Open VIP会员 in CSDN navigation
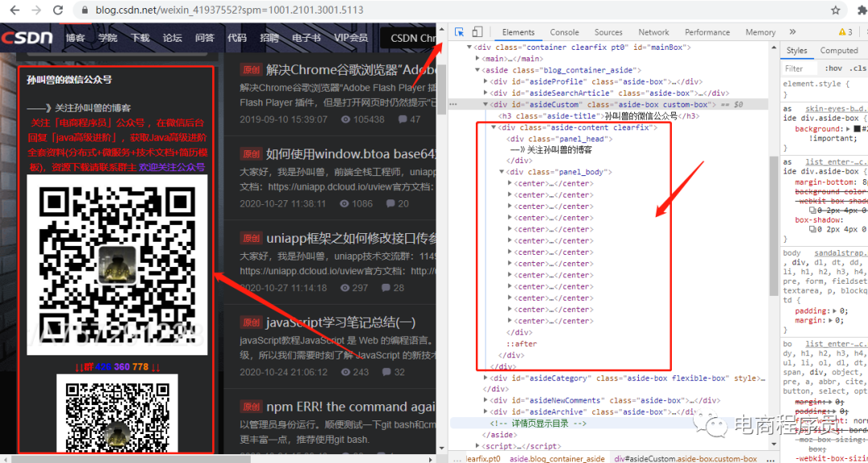This screenshot has height=463, width=868. (x=350, y=38)
